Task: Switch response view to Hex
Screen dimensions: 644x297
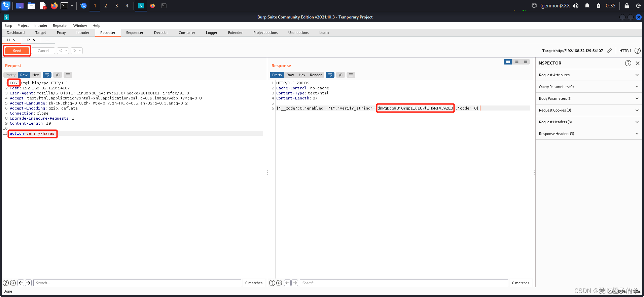Action: pos(302,75)
